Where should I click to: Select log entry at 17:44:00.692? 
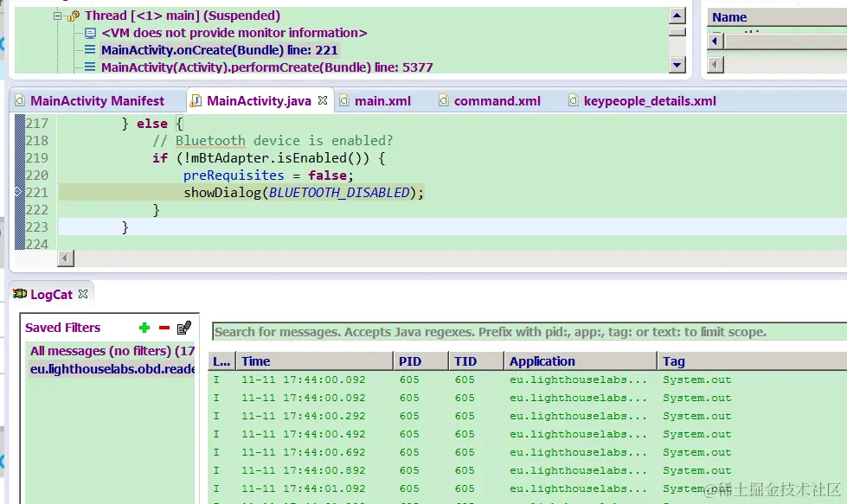[x=528, y=452]
